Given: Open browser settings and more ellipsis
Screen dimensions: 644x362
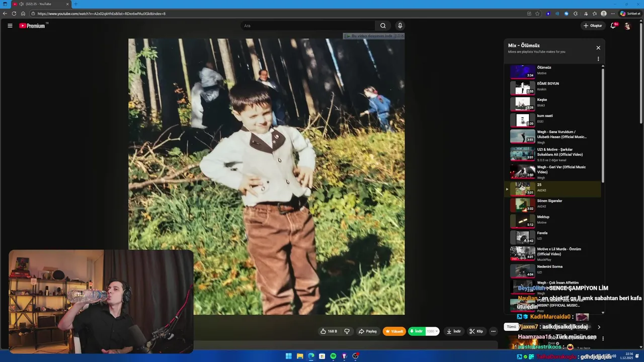Looking at the screenshot, I should click(613, 14).
